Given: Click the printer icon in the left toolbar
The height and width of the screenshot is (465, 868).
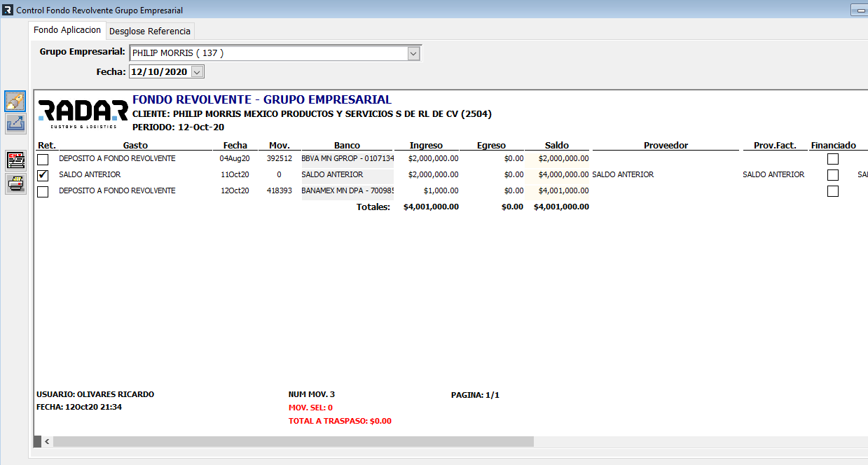Looking at the screenshot, I should click(15, 184).
